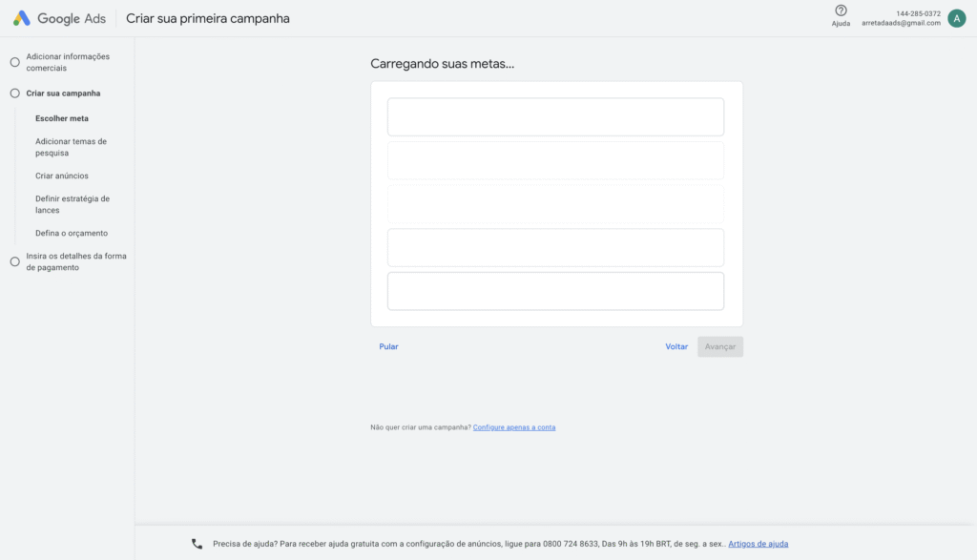Click the Carregando suas metas heading

coord(443,64)
